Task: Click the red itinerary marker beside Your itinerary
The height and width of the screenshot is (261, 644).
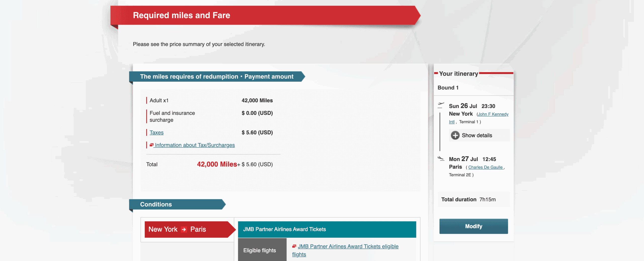Action: [436, 73]
